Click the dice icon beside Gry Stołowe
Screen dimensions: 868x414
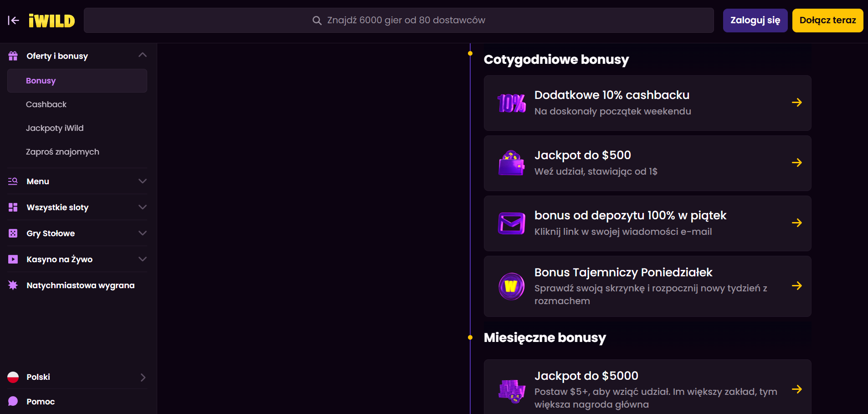[13, 233]
